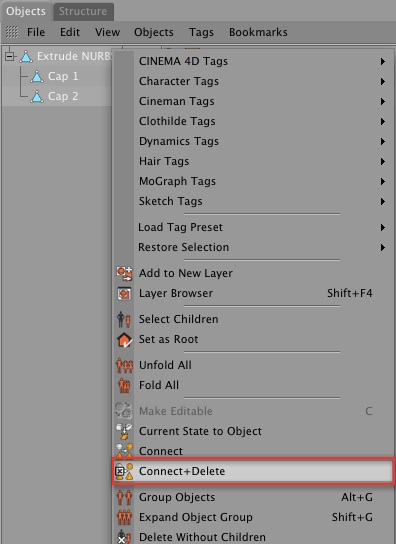
Task: Click the Fold All icon
Action: click(x=124, y=385)
